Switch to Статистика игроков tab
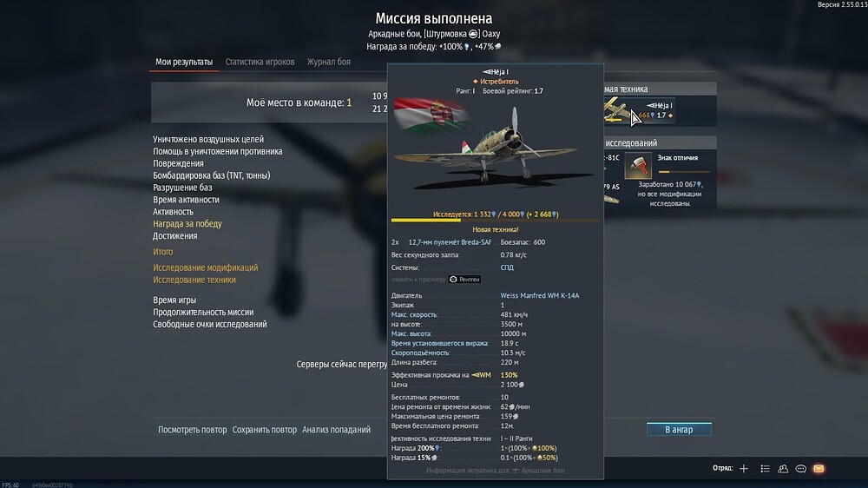The image size is (868, 488). [260, 62]
